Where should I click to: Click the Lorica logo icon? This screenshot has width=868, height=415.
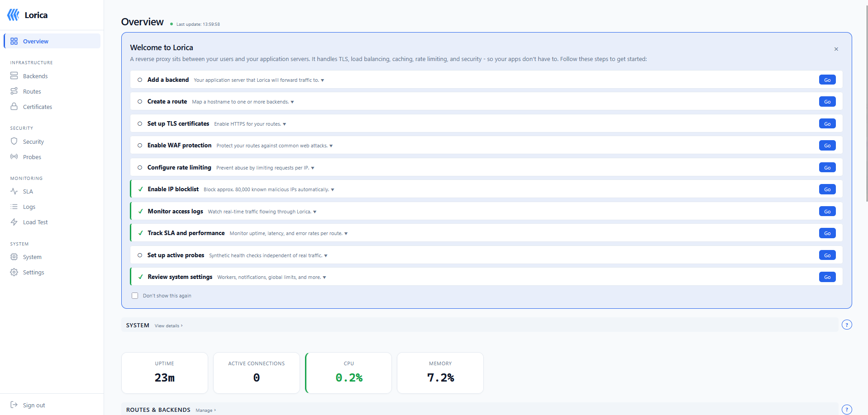pyautogui.click(x=13, y=15)
